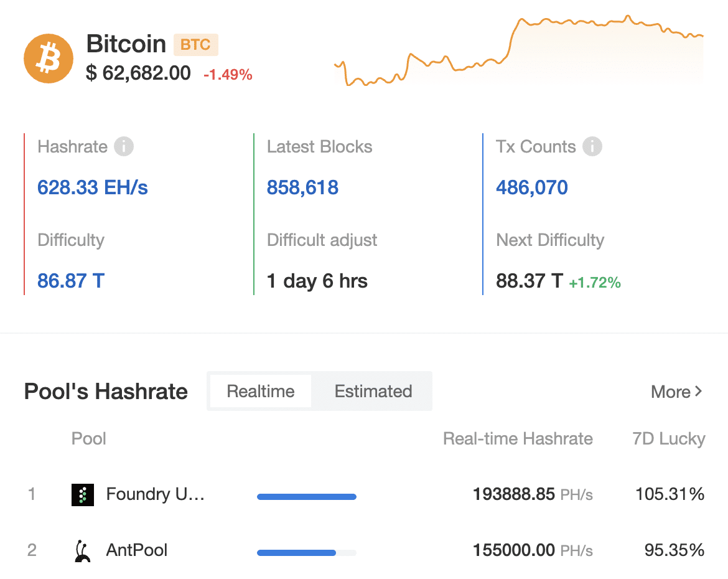Click the Foundry hashrate progress bar
This screenshot has height=579, width=728.
(x=306, y=497)
